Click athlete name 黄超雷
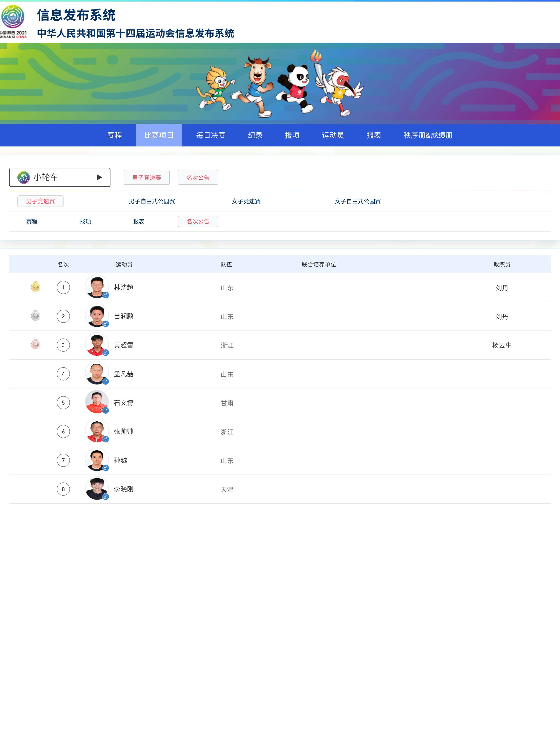Image resolution: width=560 pixels, height=749 pixels. coord(124,345)
